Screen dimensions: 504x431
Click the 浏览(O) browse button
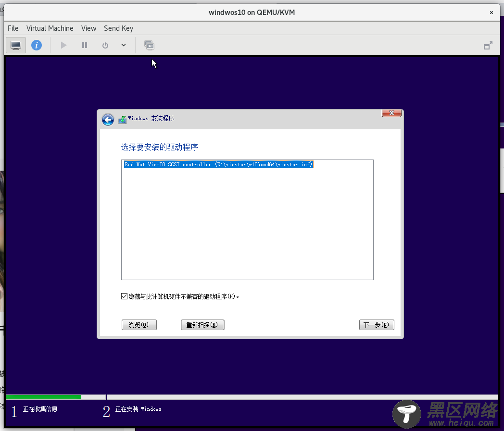click(139, 325)
